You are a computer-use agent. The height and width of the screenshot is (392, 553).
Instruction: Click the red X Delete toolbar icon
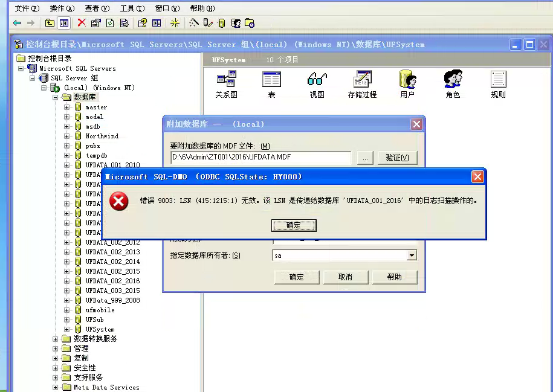(82, 23)
